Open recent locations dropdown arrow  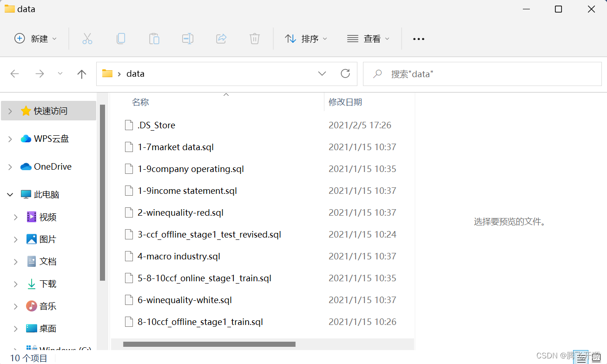click(x=60, y=73)
